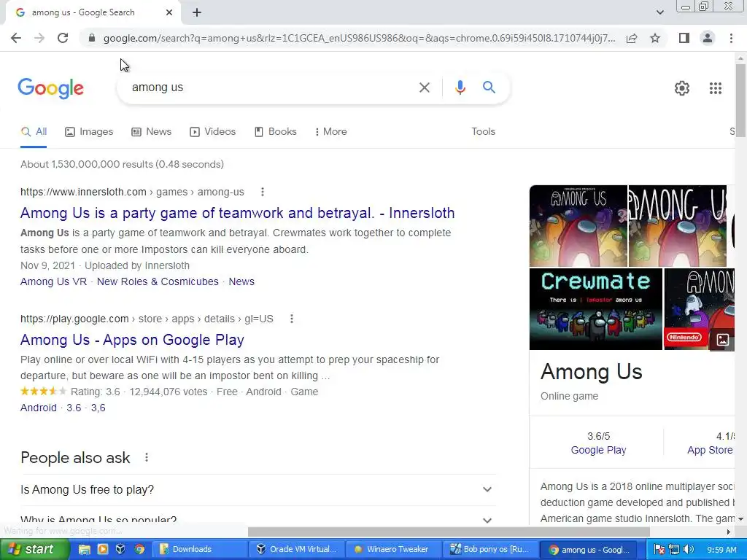Switch to the Videos tab
Viewport: 747px width, 560px height.
(212, 132)
